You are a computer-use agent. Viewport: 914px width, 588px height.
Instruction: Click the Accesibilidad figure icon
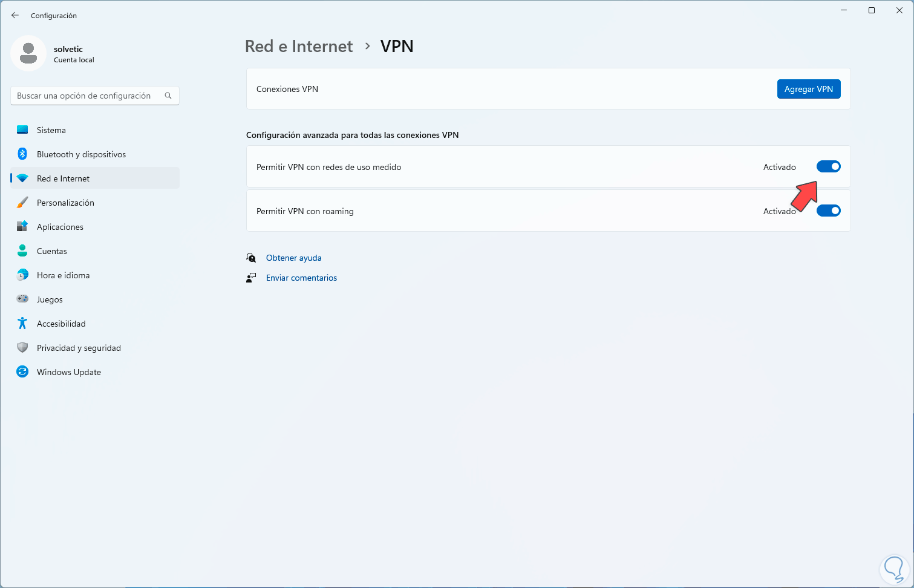tap(22, 324)
